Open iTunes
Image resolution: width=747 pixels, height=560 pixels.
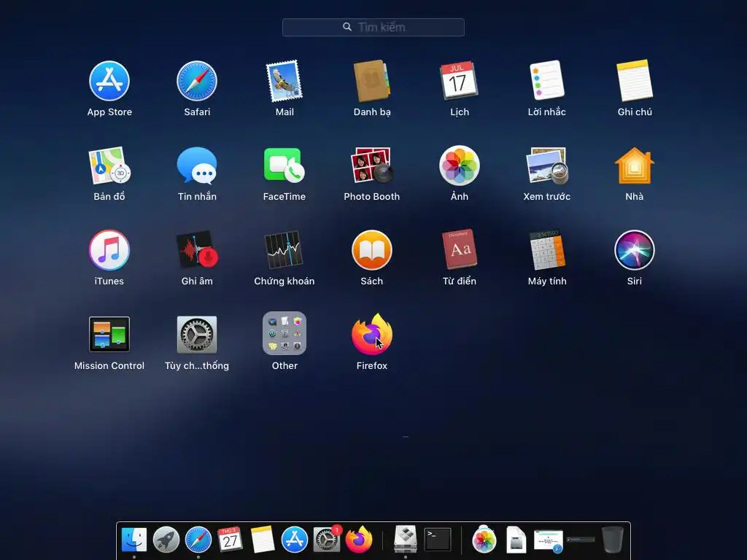[109, 250]
